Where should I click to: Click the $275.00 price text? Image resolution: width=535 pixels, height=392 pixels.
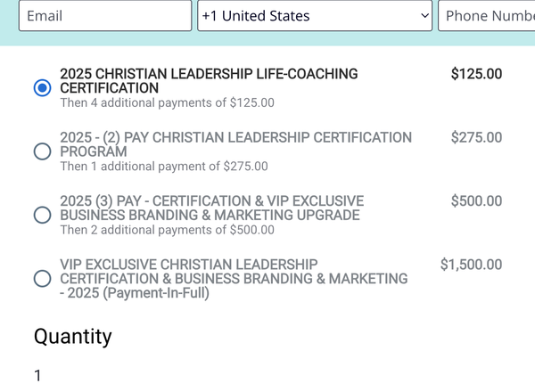coord(476,138)
